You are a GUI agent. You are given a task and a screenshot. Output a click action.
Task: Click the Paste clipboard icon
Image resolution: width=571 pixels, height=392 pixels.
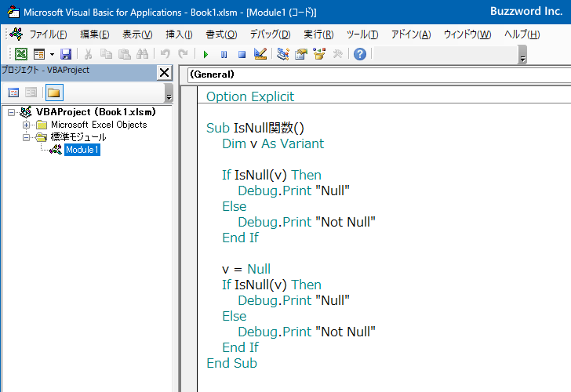125,54
